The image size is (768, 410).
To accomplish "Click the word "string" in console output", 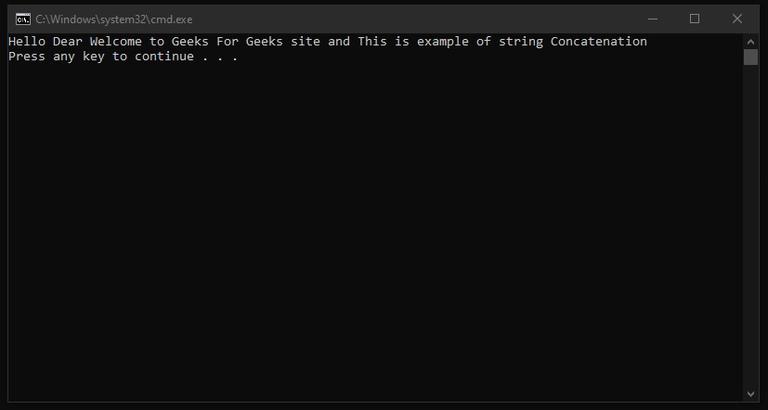I will tap(520, 42).
